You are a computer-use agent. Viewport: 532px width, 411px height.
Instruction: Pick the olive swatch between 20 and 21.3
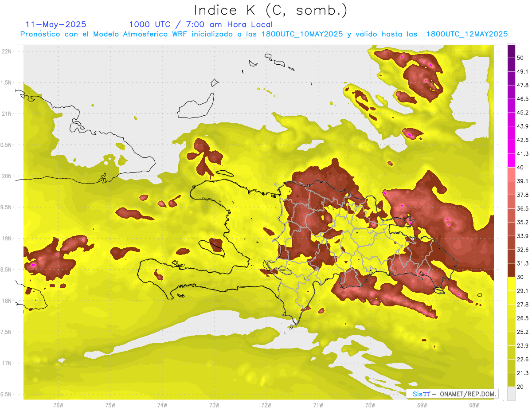(x=511, y=380)
